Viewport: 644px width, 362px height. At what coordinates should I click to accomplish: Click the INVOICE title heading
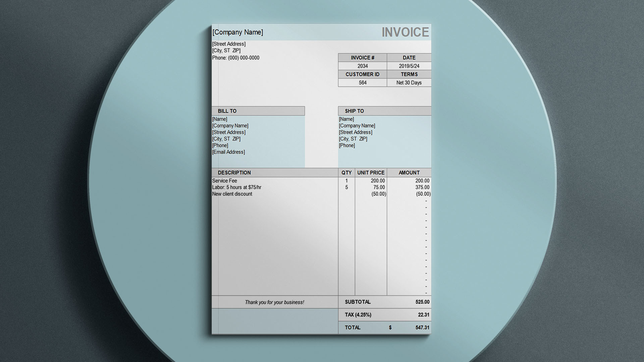click(x=405, y=32)
